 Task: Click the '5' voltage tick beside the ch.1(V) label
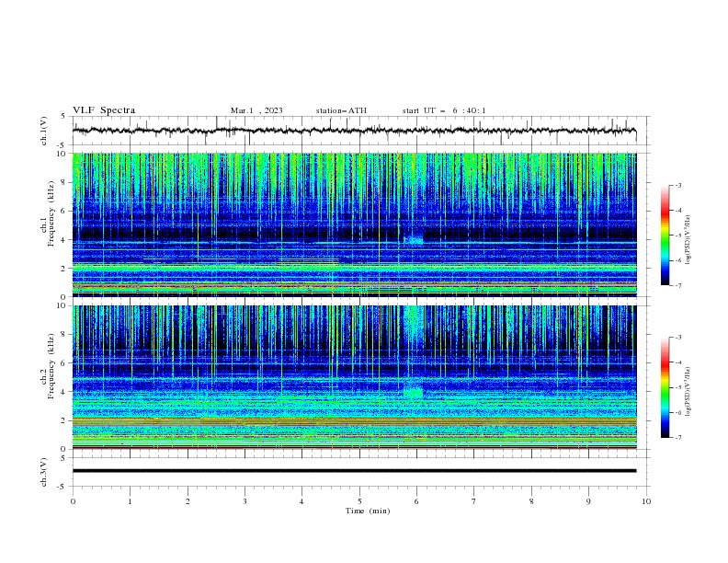pos(63,116)
